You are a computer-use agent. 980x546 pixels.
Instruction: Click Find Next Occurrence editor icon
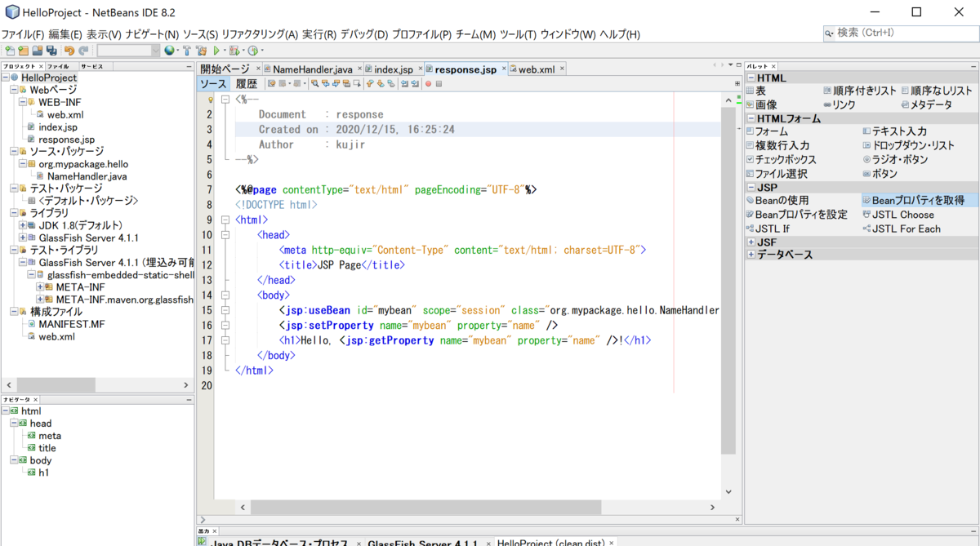click(x=336, y=83)
